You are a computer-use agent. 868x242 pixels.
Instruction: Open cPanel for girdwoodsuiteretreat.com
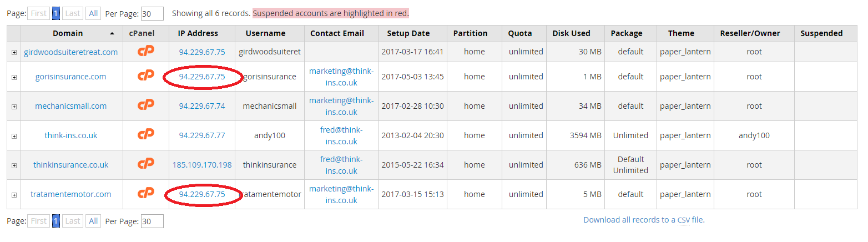(x=146, y=51)
